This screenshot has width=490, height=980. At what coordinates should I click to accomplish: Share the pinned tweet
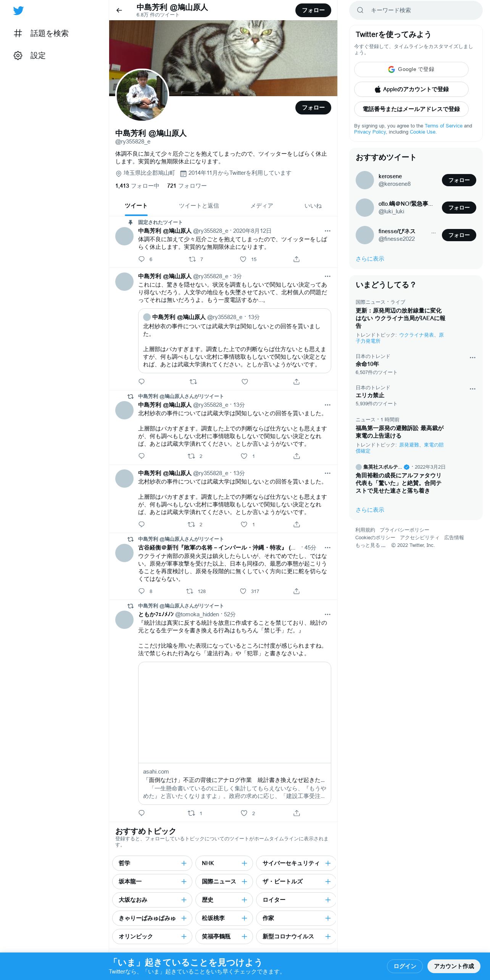[x=297, y=259]
